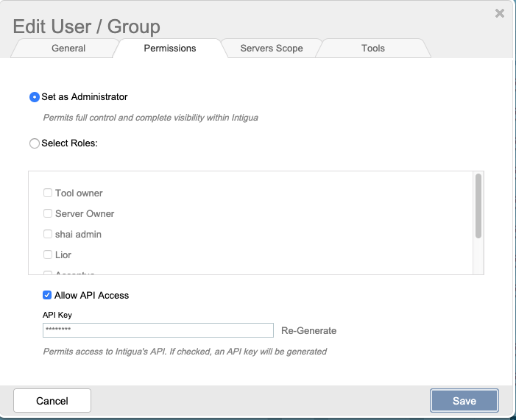Open the Servers Scope tab
Viewport: 516px width, 420px height.
click(271, 49)
